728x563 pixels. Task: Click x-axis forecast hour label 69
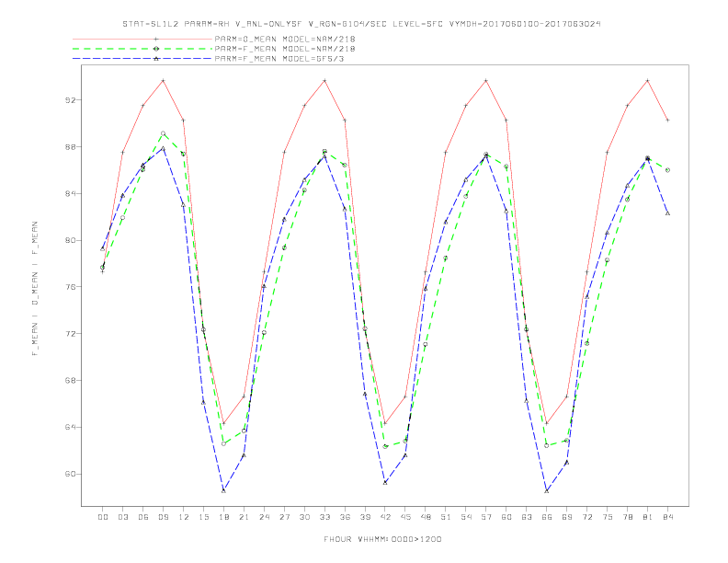click(x=567, y=517)
